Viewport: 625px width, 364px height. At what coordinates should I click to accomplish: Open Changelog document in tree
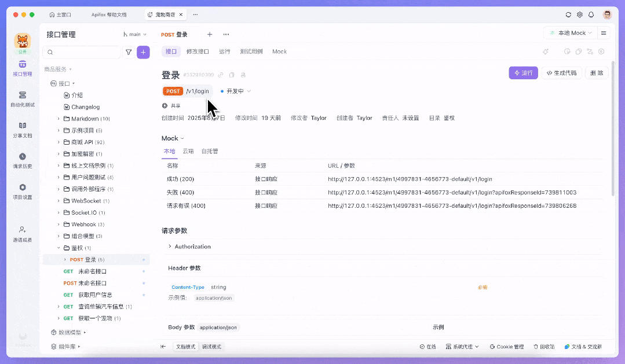(85, 107)
